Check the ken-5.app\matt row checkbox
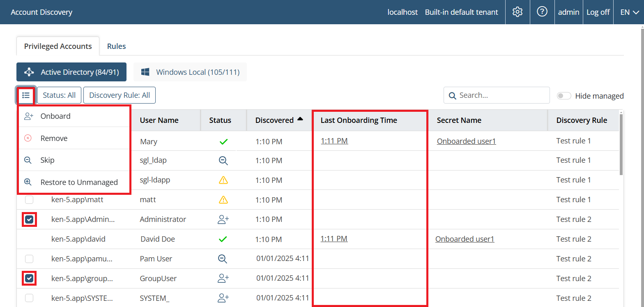This screenshot has width=644, height=307. pos(29,200)
